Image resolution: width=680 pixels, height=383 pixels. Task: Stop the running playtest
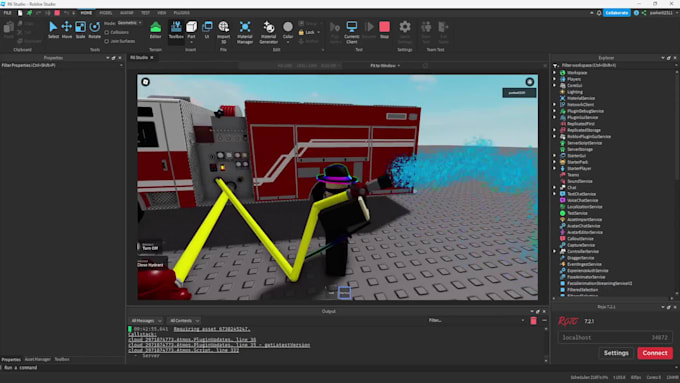pyautogui.click(x=385, y=30)
